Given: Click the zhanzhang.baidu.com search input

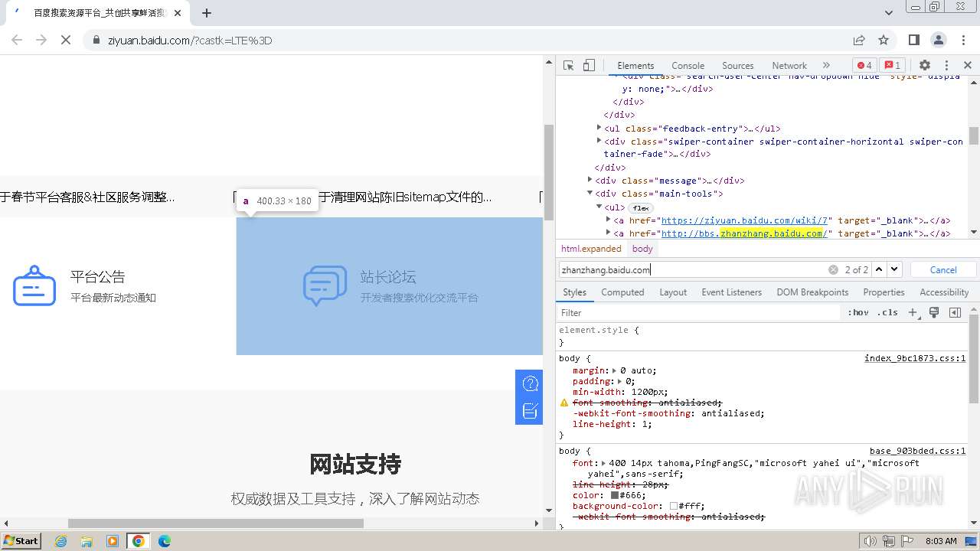Looking at the screenshot, I should pyautogui.click(x=693, y=269).
